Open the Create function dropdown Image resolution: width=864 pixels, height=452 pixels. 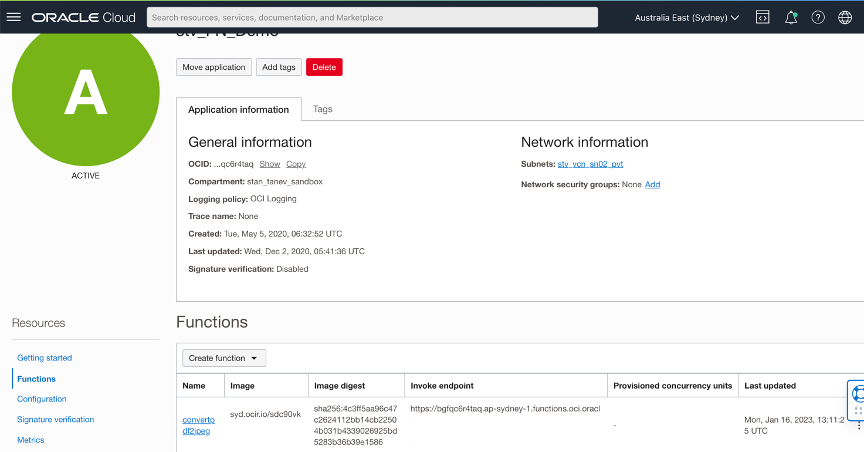tap(224, 358)
